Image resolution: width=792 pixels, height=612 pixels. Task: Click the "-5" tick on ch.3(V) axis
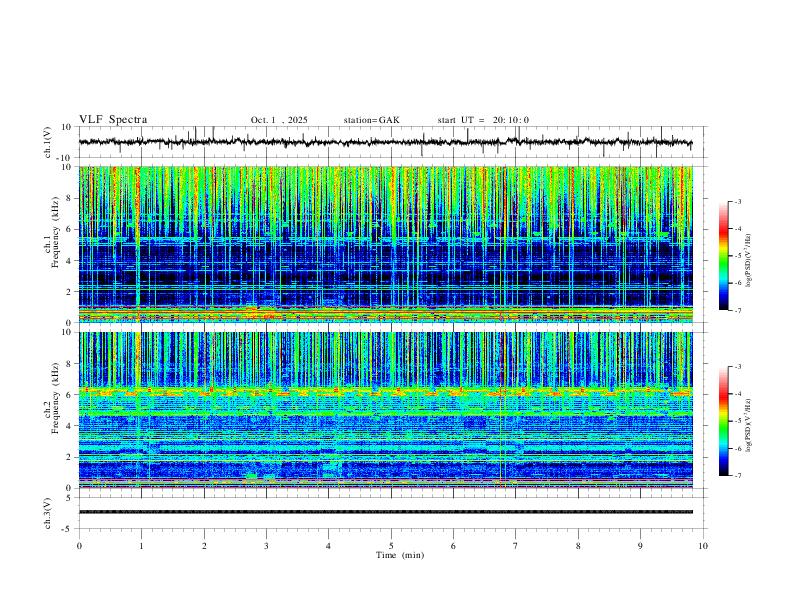pos(68,529)
